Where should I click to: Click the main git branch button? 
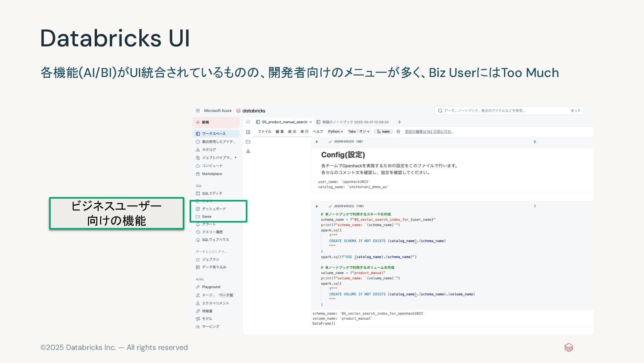(x=383, y=131)
